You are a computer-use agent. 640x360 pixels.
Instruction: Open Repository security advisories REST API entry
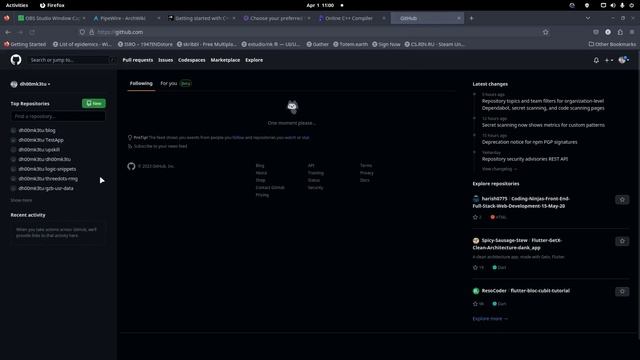(524, 159)
